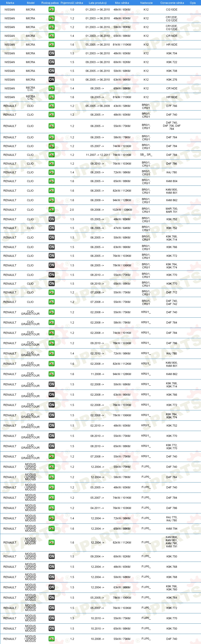Screen dimensions: 201x644
Task: Click the diesel ON icon in the K9K 276 row
Action: [52, 80]
